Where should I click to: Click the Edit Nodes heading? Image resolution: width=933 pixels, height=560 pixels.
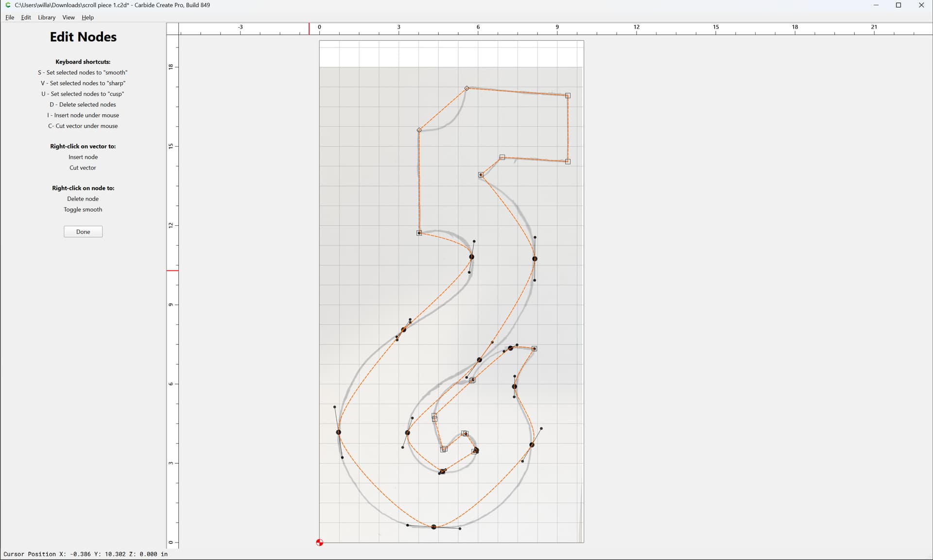tap(83, 37)
